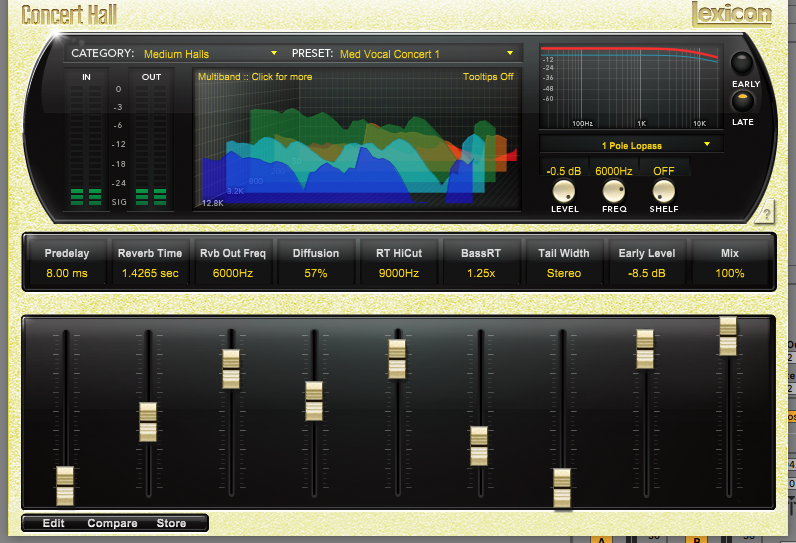Toggle Tooltips Off setting
This screenshot has height=543, width=796.
click(x=488, y=77)
